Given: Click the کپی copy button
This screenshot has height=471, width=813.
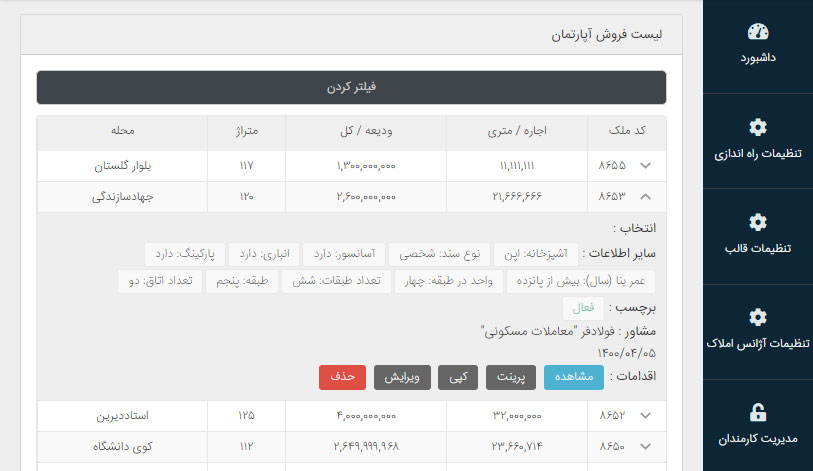Looking at the screenshot, I should [x=458, y=377].
